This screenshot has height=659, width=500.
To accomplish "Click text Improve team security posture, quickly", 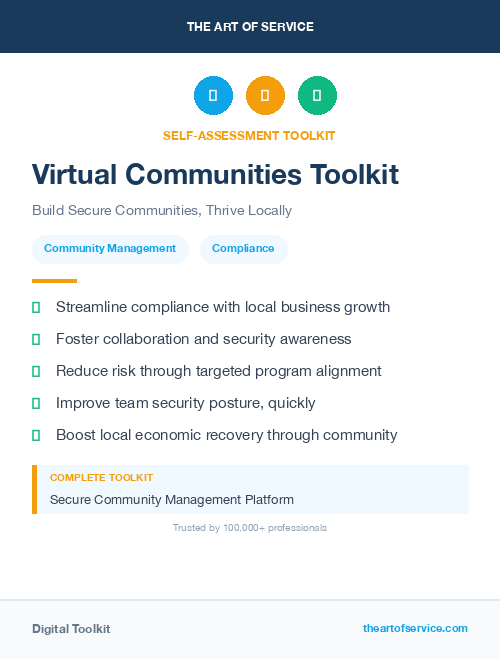I will (185, 403).
